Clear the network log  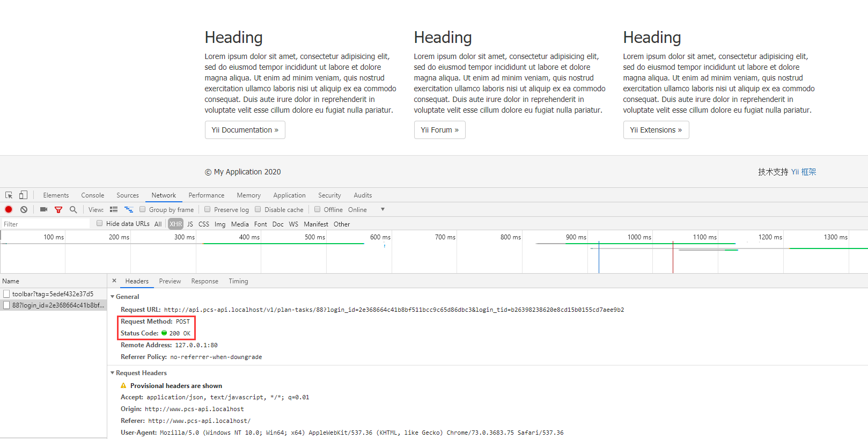pyautogui.click(x=24, y=210)
